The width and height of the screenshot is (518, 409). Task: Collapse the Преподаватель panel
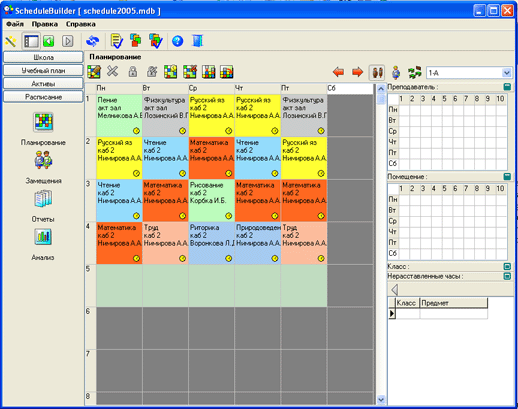(507, 87)
